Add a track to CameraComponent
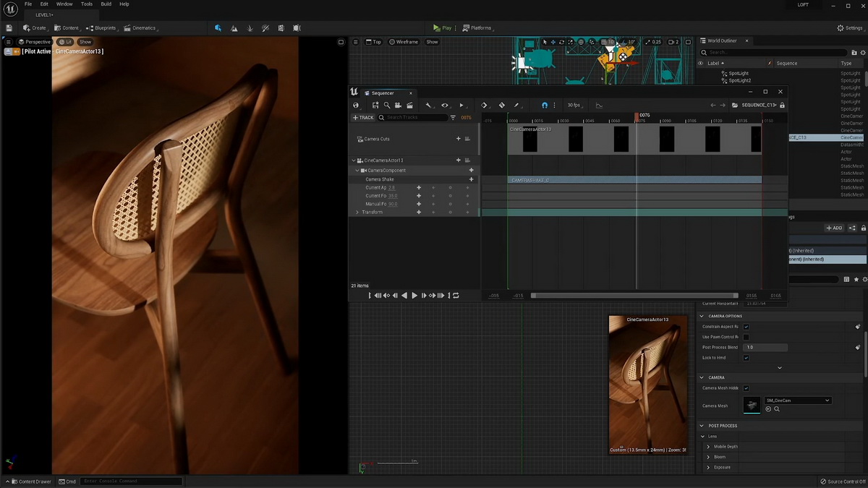Screen dimensions: 868x488 472,171
